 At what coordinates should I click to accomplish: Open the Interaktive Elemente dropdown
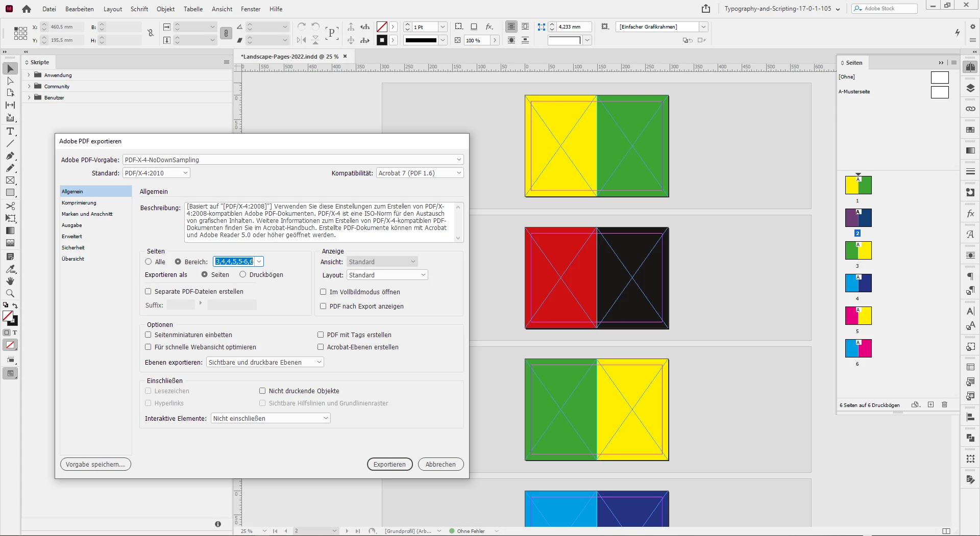[x=271, y=418]
